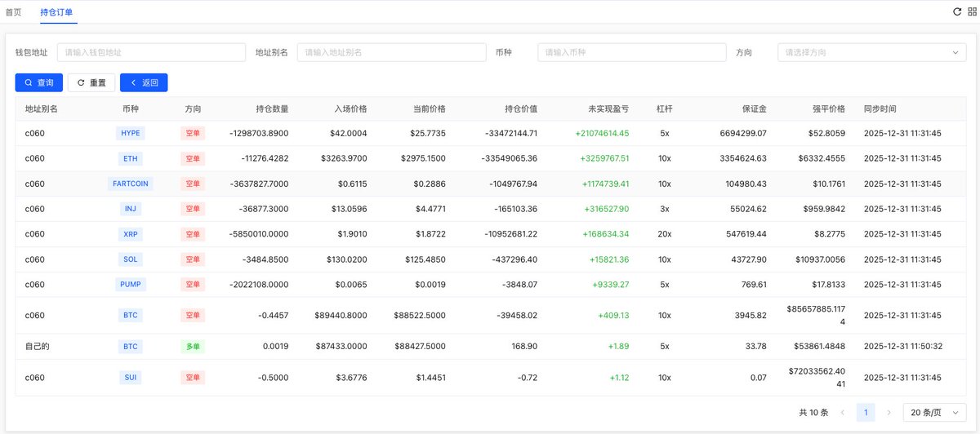This screenshot has width=980, height=434.
Task: Click the +168634.34 profit value
Action: tap(606, 234)
